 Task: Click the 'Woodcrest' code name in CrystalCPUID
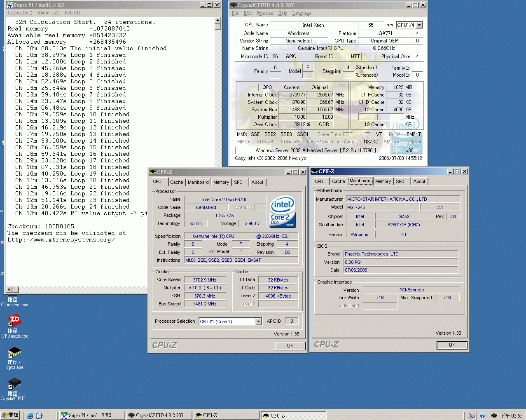(x=299, y=33)
